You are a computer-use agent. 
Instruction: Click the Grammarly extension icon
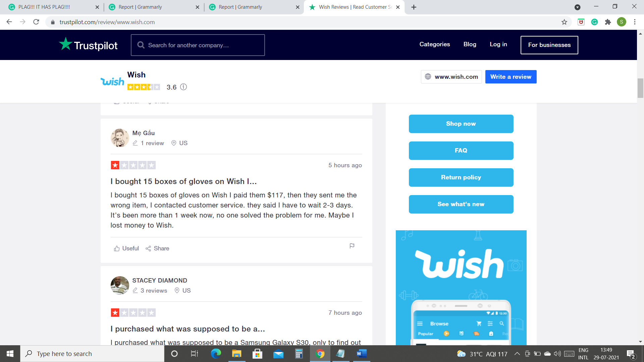pos(594,22)
